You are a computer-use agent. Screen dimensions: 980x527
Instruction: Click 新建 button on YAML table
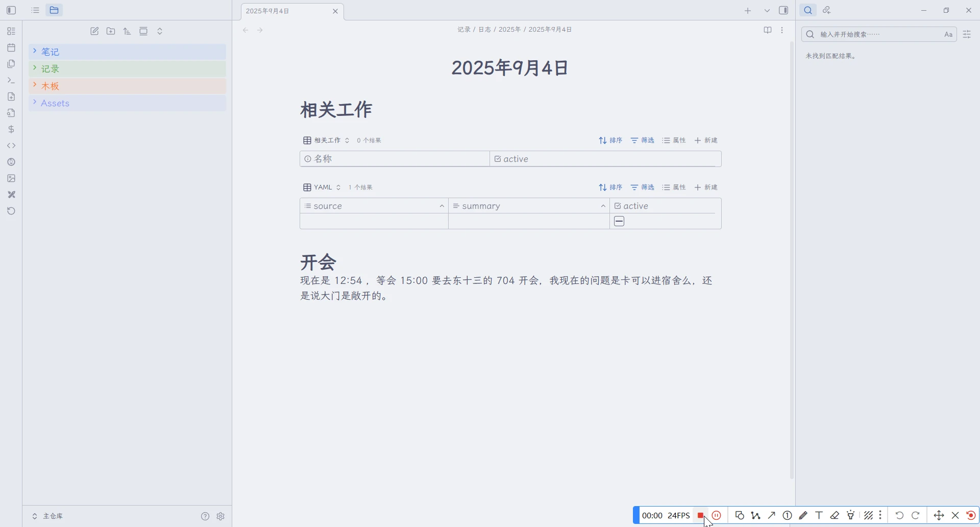point(706,188)
